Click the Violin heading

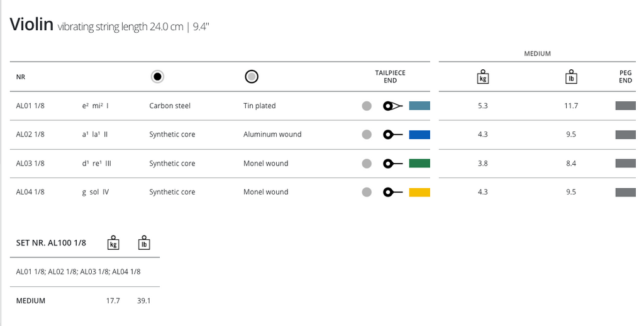pos(31,25)
